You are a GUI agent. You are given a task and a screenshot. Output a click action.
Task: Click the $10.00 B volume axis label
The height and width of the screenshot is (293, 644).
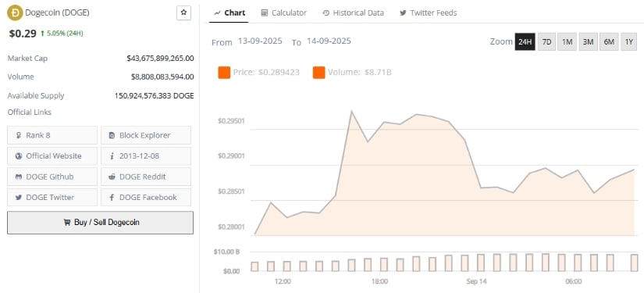(x=226, y=252)
